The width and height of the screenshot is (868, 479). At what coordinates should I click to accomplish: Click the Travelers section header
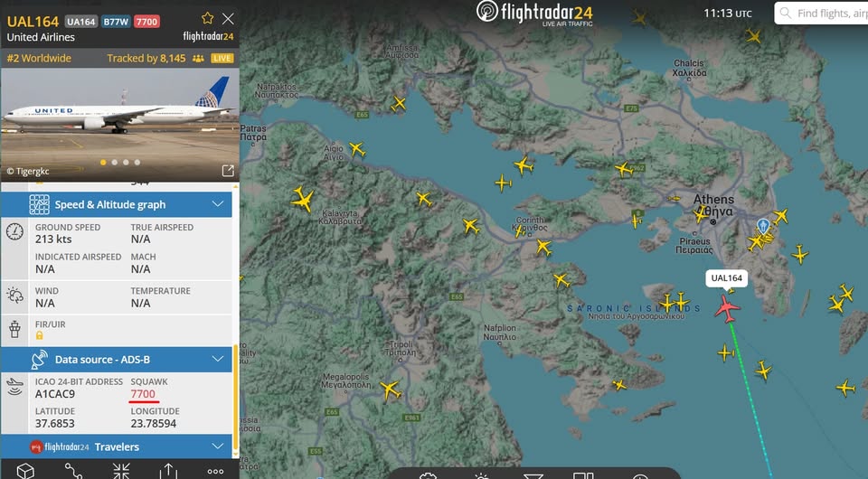117,446
